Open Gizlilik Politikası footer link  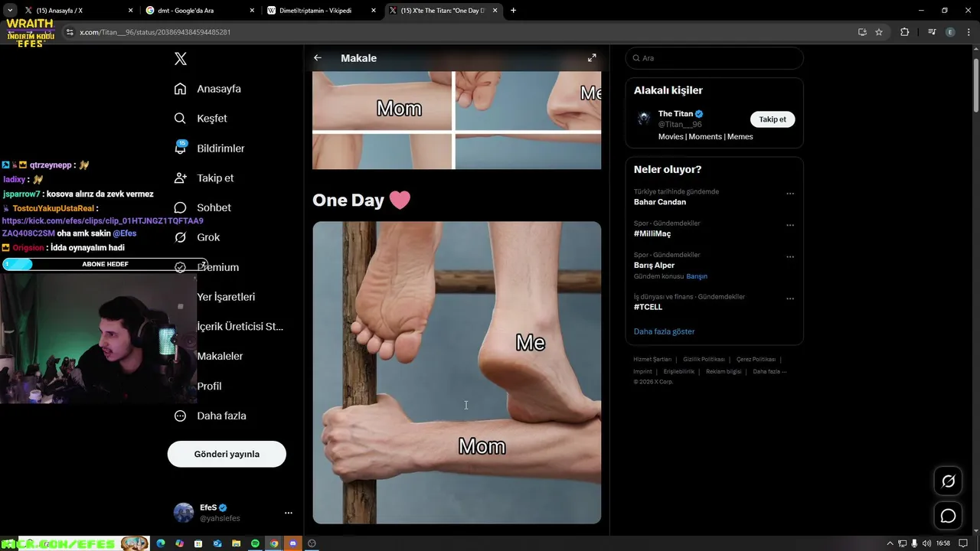(704, 359)
